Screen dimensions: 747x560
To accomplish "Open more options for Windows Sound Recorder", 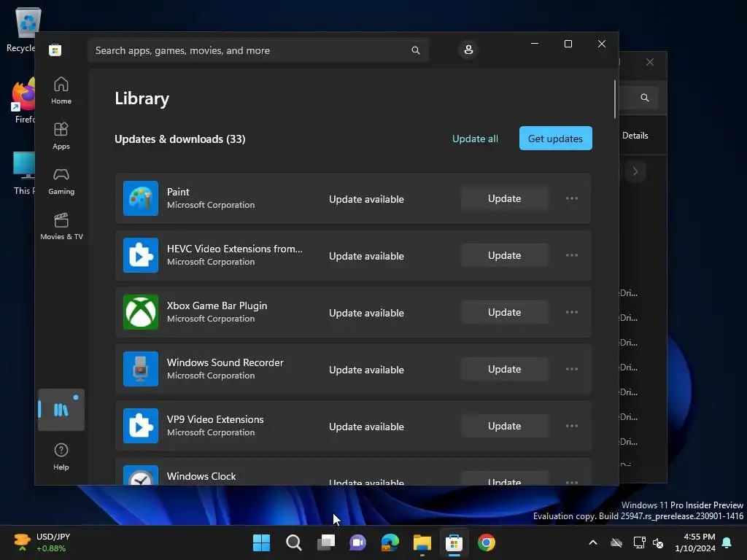I will [572, 369].
